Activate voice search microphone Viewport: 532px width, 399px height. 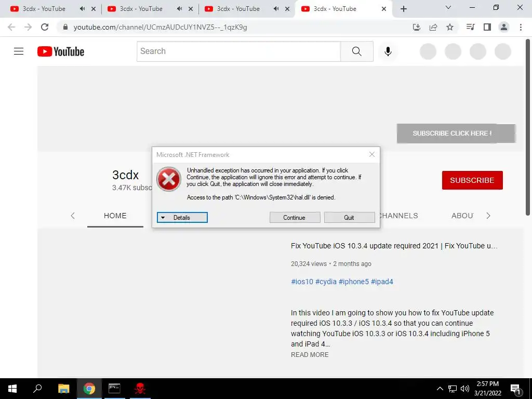[388, 51]
